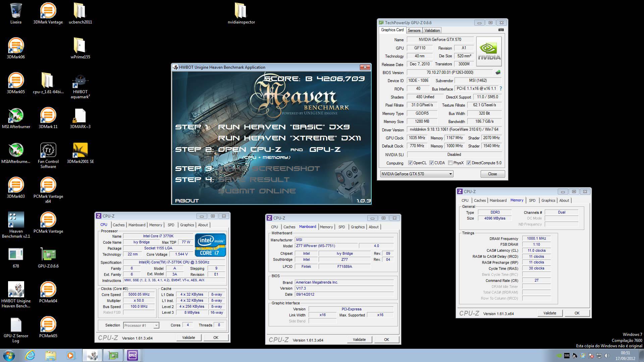The width and height of the screenshot is (644, 362).
Task: Toggle OpenCL checkbox in GPU-Z
Action: click(x=410, y=163)
